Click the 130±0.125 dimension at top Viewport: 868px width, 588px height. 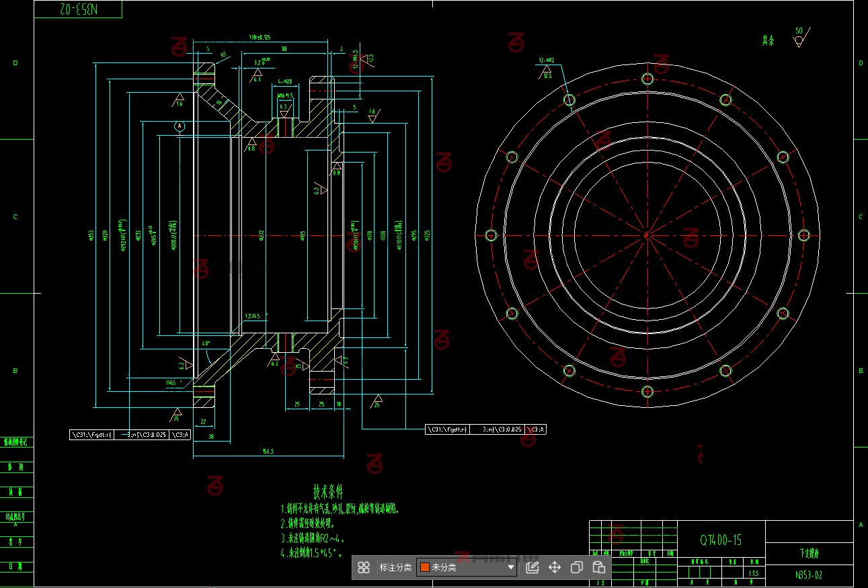tap(260, 37)
